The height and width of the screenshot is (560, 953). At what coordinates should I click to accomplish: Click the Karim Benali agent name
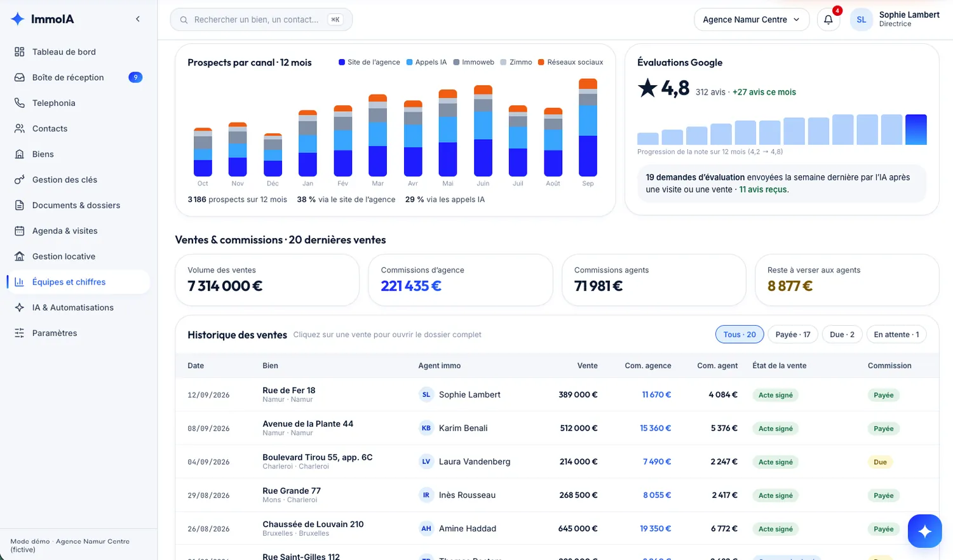[463, 428]
